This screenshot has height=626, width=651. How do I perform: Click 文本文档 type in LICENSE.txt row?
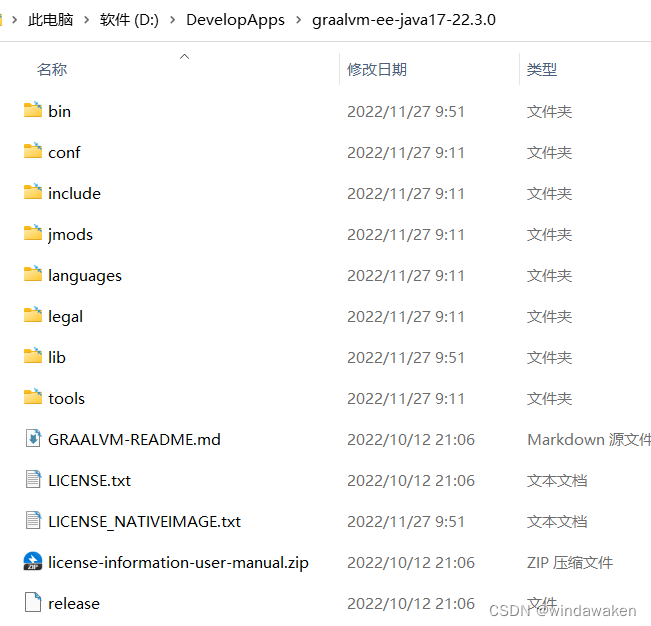pos(557,481)
